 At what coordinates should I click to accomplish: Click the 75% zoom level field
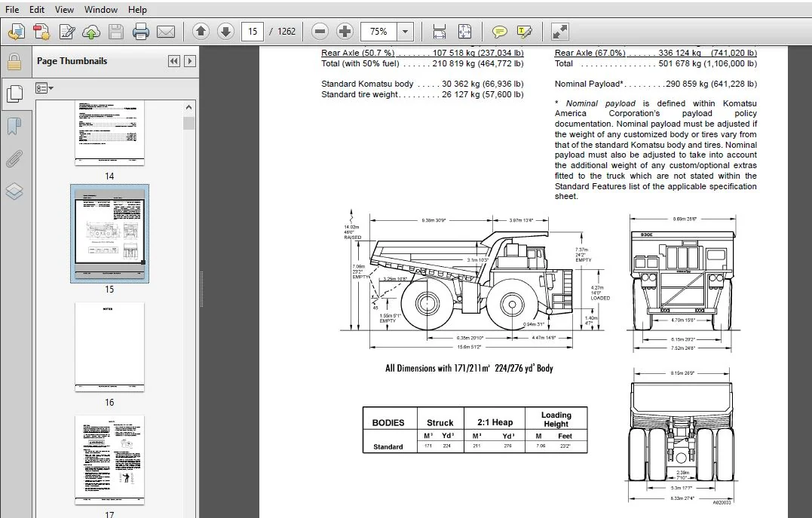(378, 32)
